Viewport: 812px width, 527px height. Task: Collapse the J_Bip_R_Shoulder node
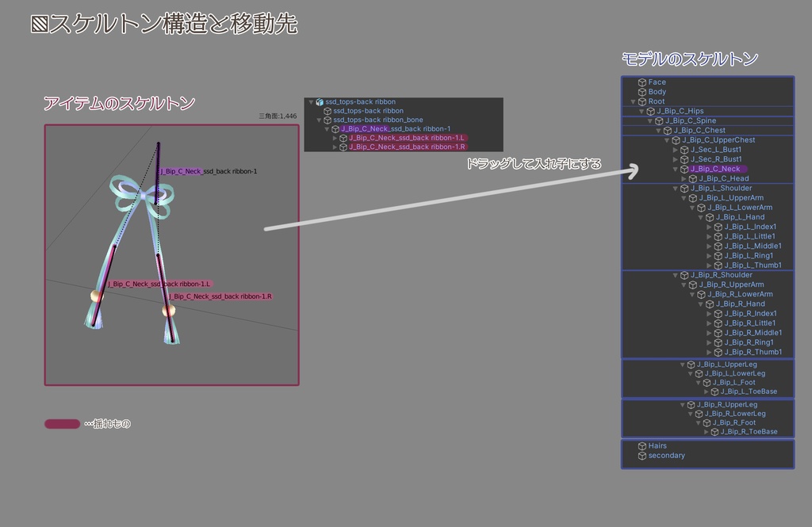point(676,276)
